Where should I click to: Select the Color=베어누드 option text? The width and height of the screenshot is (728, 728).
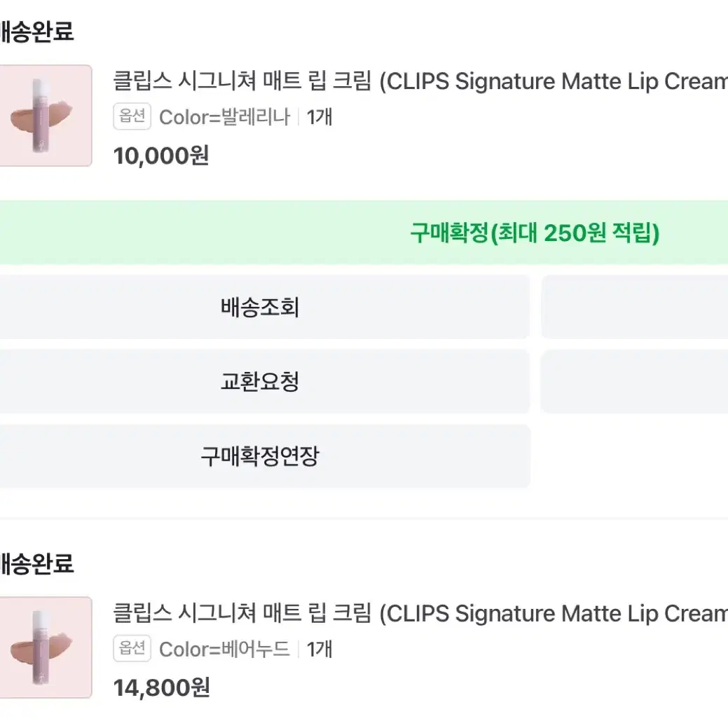(x=224, y=649)
